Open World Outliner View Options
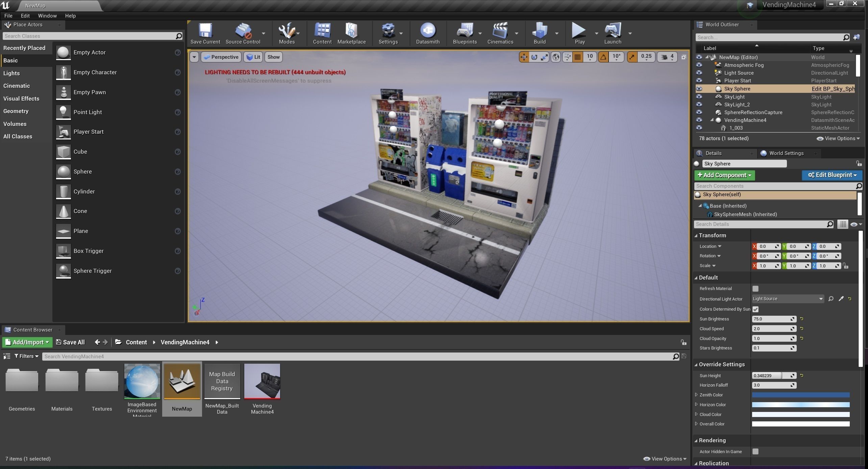This screenshot has height=469, width=868. 838,138
